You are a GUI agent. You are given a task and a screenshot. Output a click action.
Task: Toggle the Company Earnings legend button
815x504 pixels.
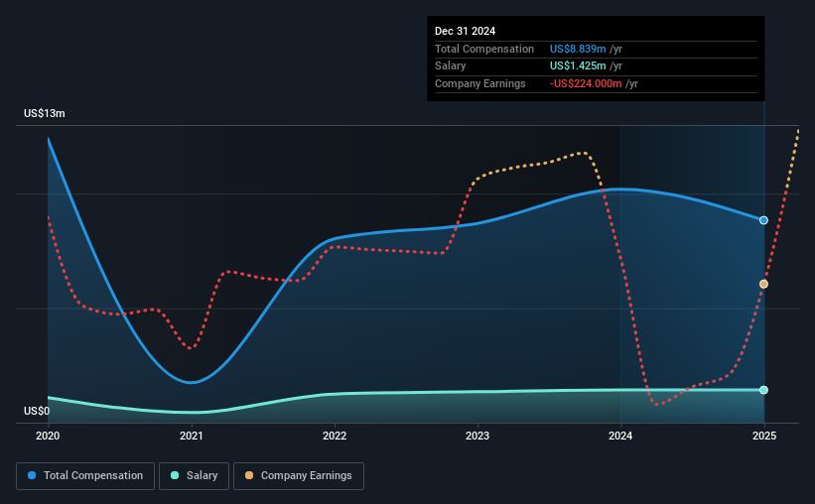pos(299,476)
